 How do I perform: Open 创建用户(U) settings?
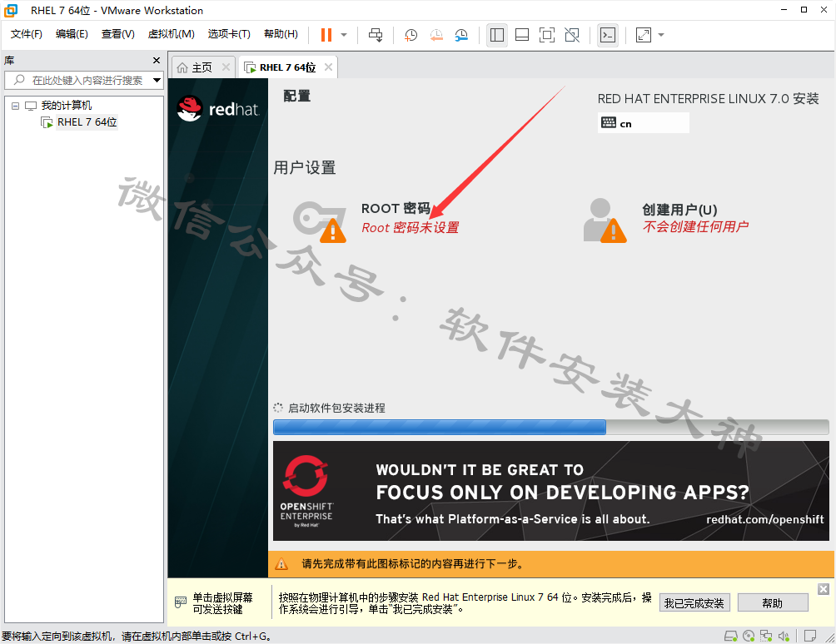click(679, 210)
